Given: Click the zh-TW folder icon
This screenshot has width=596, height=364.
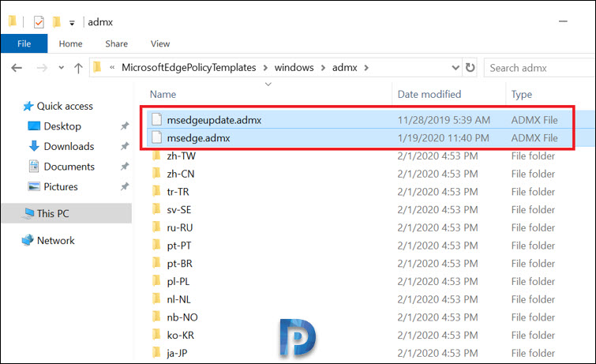Looking at the screenshot, I should pyautogui.click(x=156, y=156).
